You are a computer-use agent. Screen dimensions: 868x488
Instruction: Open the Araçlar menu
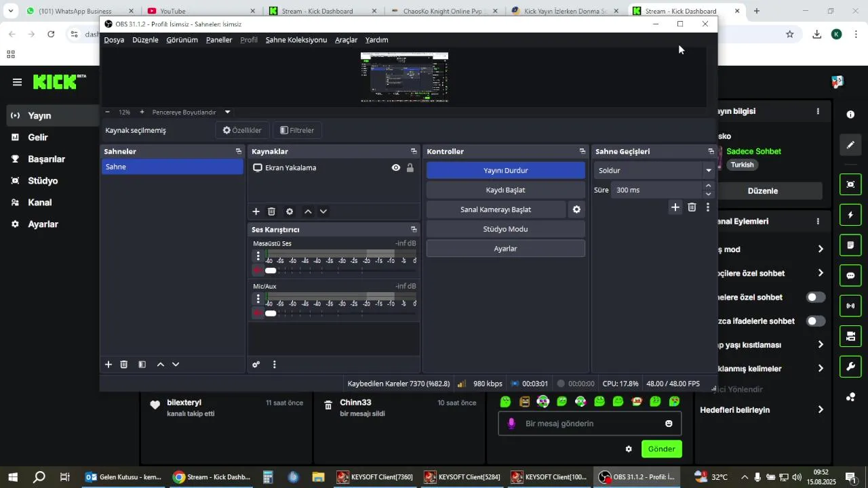coord(346,40)
